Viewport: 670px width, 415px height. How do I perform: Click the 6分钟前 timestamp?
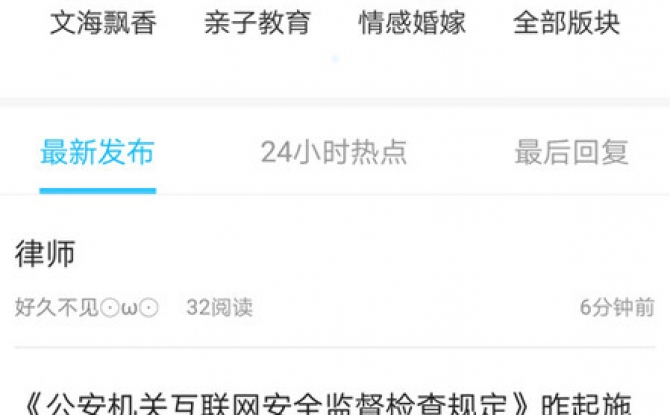coord(617,307)
